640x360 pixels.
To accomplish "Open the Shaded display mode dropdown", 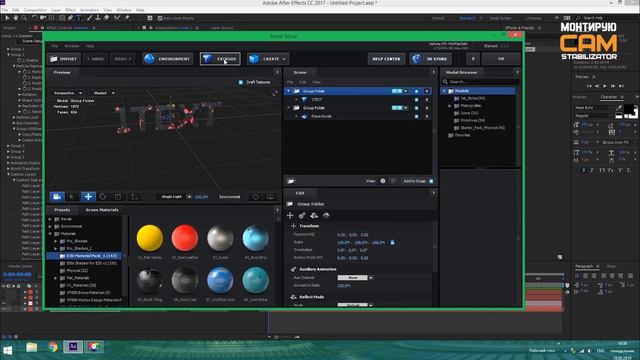I will (104, 93).
